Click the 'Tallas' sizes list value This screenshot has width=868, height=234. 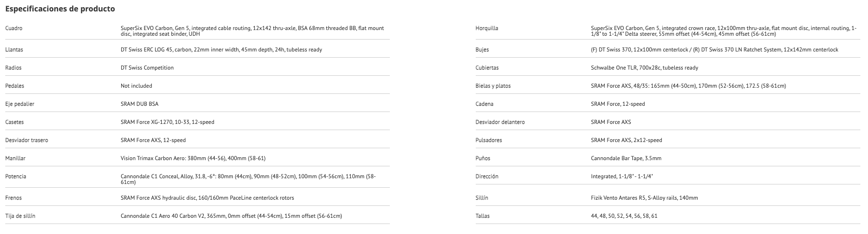624,216
